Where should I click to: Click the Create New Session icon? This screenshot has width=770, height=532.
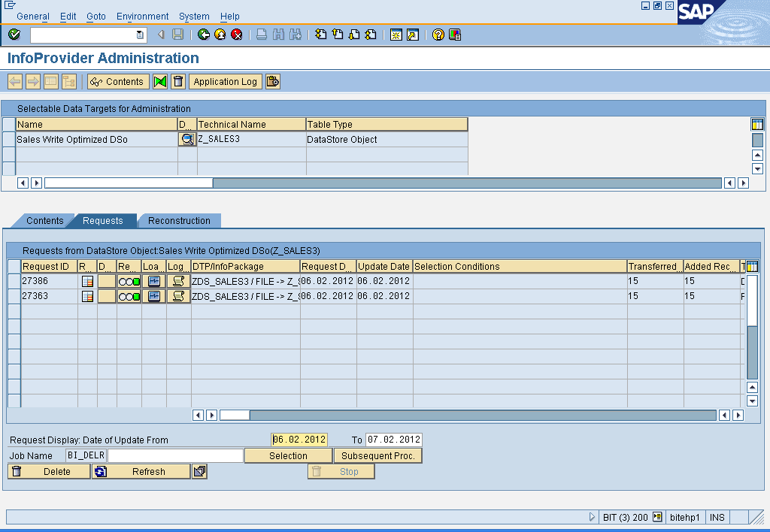(396, 35)
